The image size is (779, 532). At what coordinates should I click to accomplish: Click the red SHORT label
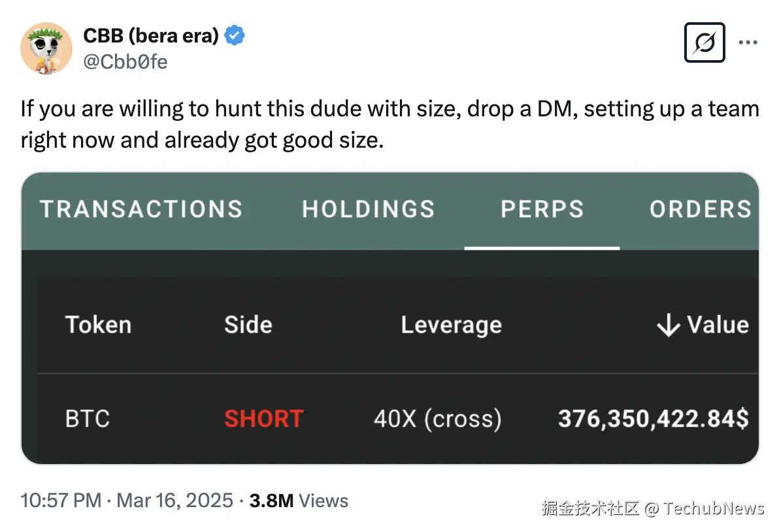click(263, 418)
